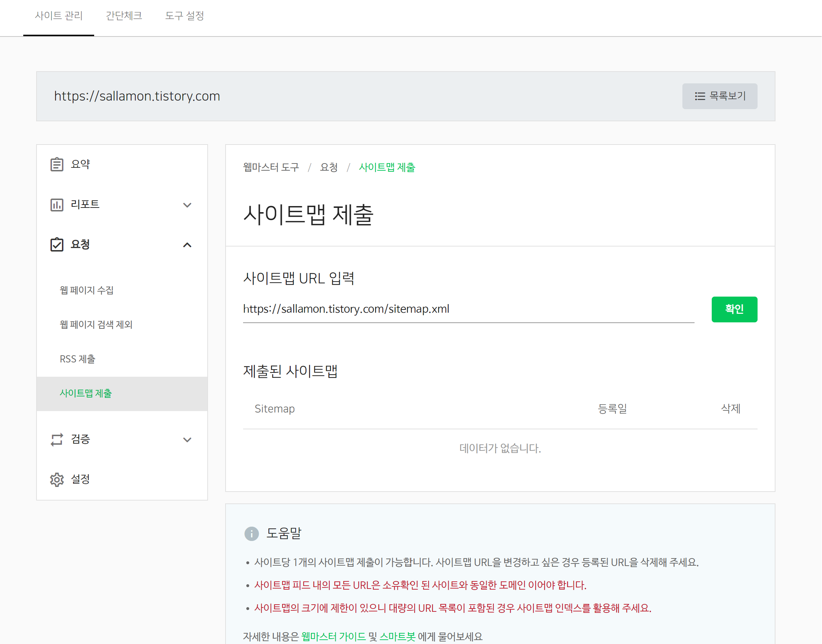Select the 사이트 관리 tab

coord(58,16)
